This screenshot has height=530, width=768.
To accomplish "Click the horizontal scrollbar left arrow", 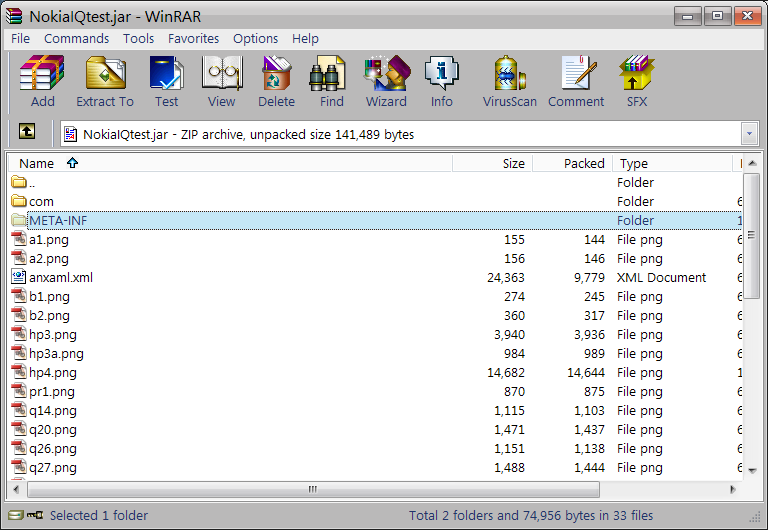I will point(17,489).
